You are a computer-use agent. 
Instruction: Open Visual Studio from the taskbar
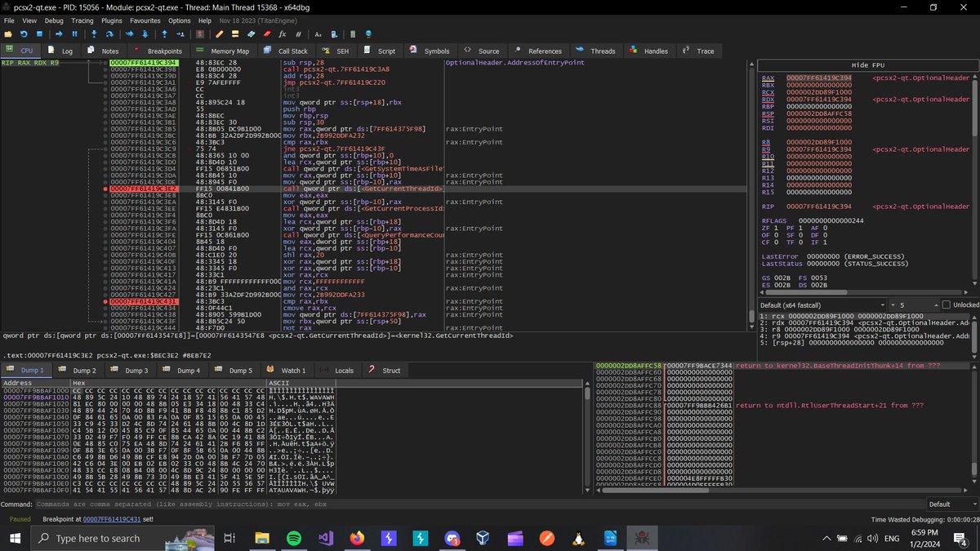(x=325, y=538)
